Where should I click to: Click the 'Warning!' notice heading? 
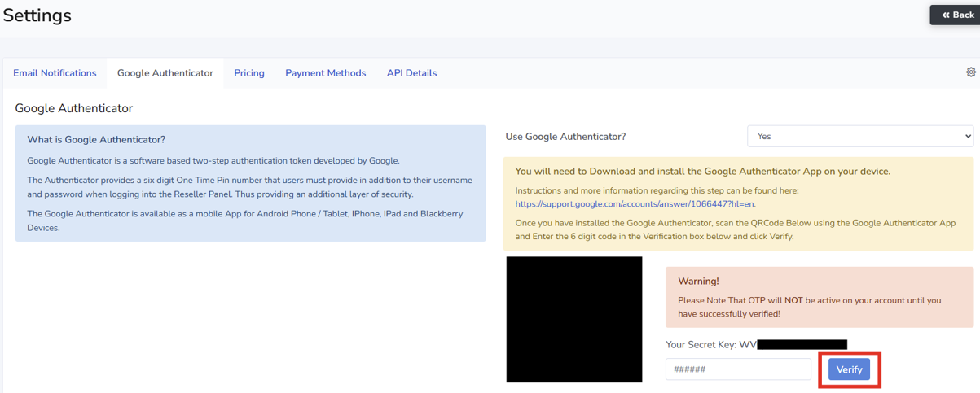pyautogui.click(x=698, y=282)
